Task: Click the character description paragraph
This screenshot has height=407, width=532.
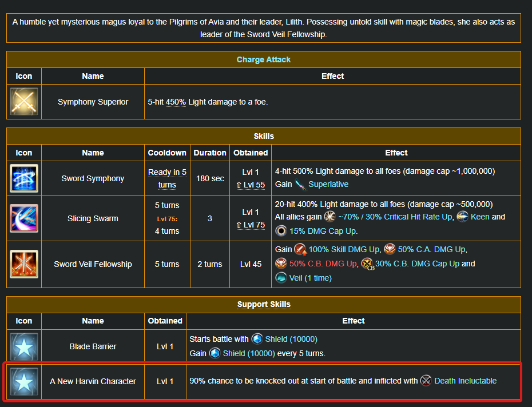Action: (264, 28)
